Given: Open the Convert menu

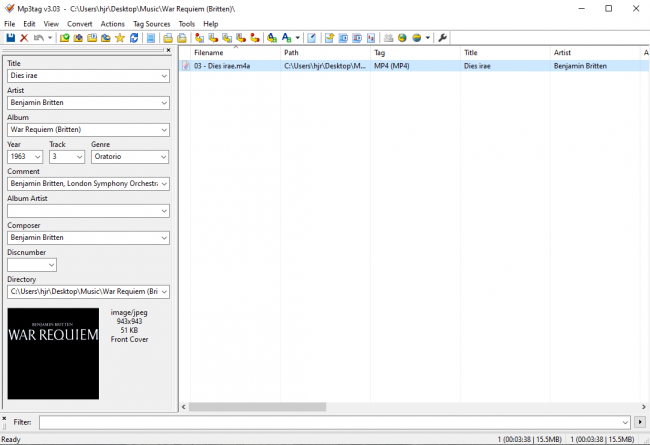Looking at the screenshot, I should pos(80,23).
